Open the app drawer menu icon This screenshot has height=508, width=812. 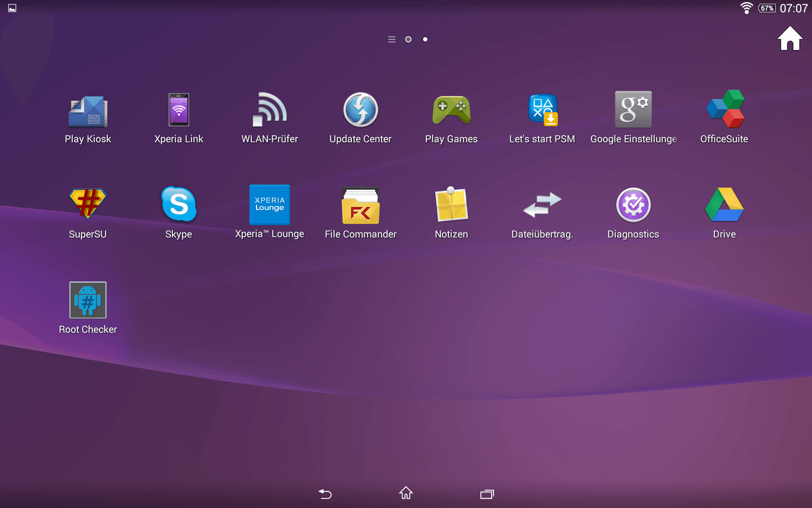pyautogui.click(x=392, y=39)
